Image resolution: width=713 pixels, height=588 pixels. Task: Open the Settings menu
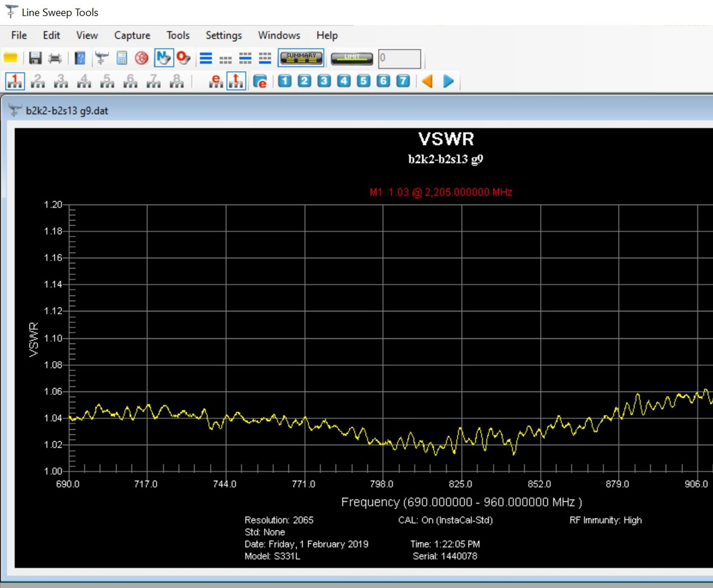coord(224,35)
